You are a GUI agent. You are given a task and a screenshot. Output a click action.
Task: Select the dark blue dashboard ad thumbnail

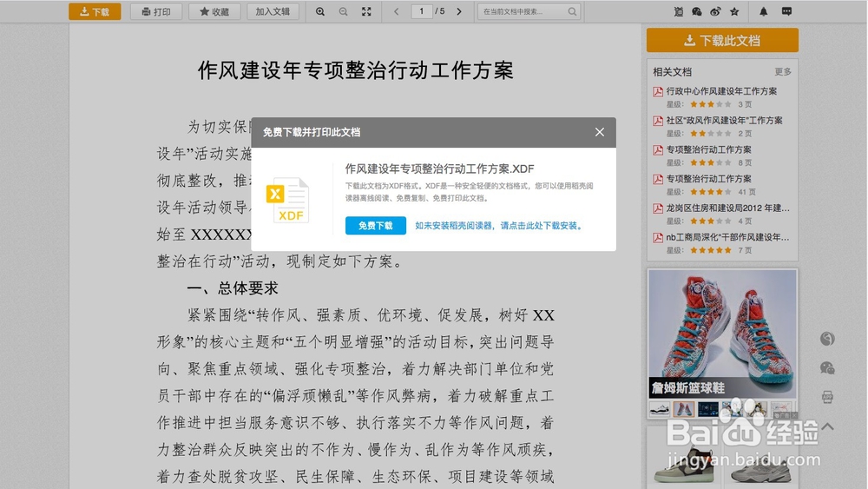[x=708, y=409]
